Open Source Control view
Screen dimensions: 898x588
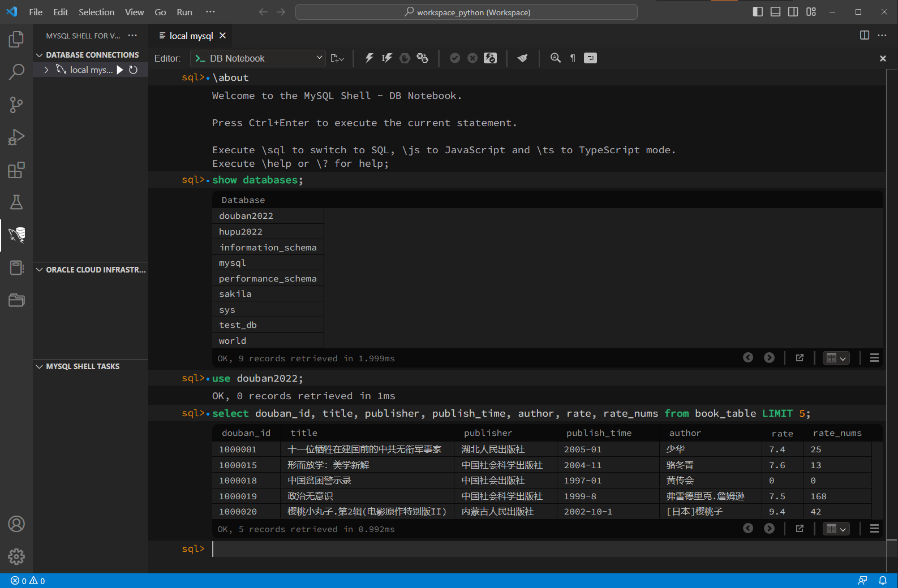(x=16, y=105)
